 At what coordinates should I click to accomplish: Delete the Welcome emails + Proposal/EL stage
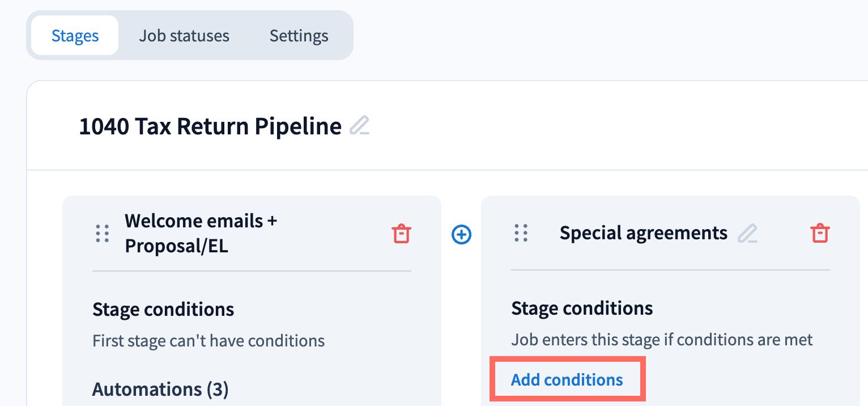(x=401, y=234)
